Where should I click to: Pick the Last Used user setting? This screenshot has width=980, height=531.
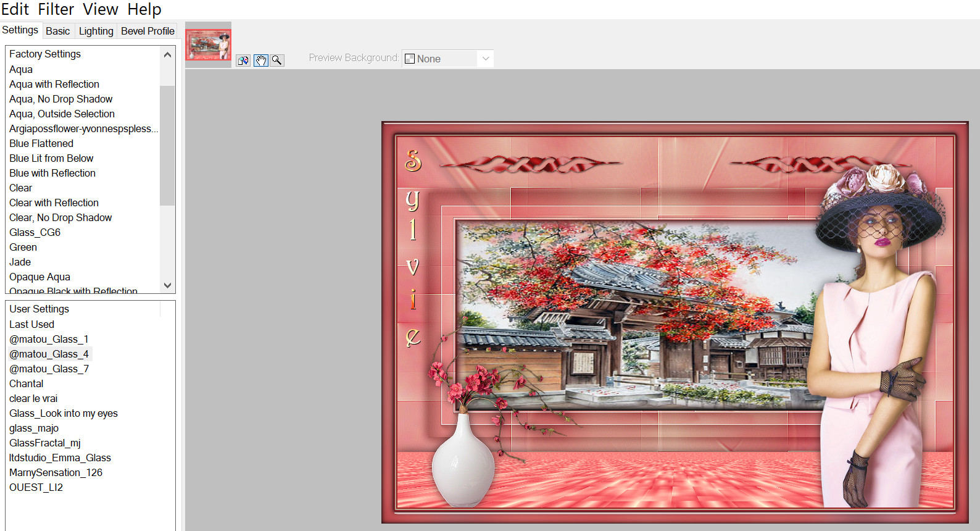(32, 324)
